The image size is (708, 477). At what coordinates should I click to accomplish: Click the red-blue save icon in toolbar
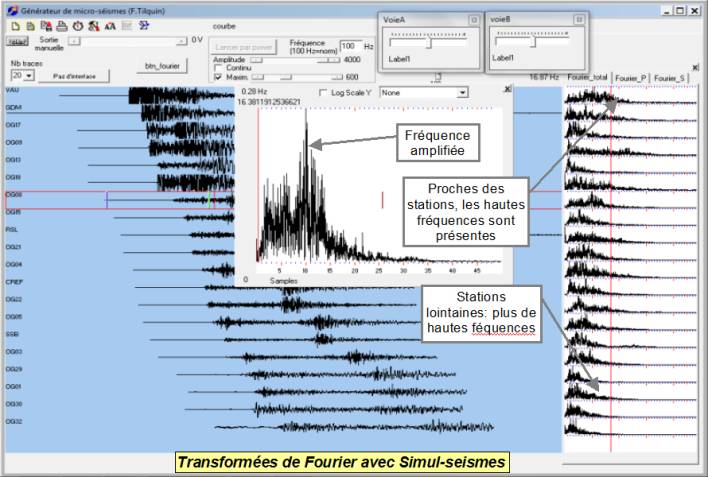tap(47, 25)
